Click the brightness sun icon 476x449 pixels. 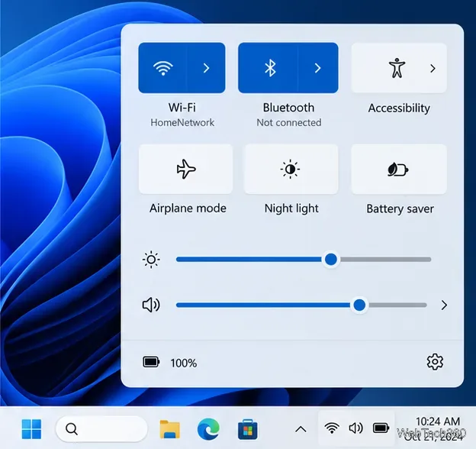click(151, 260)
